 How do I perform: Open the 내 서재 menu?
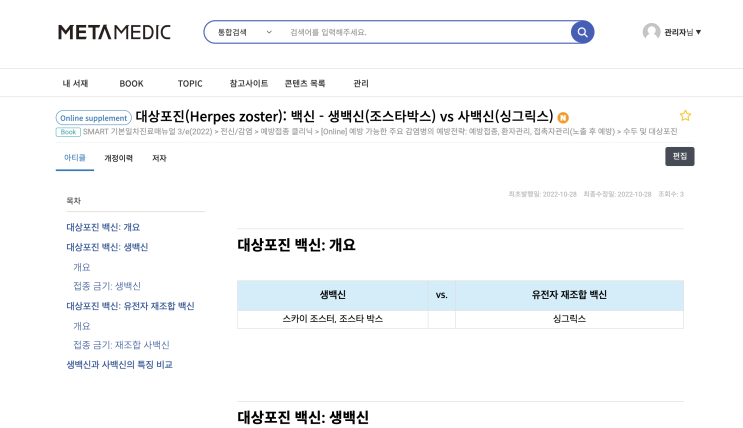75,83
